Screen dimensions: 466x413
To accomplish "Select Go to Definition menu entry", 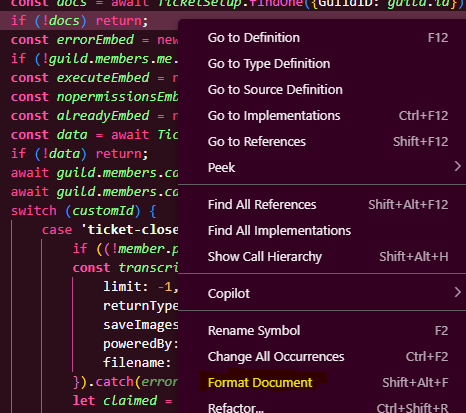I will (x=322, y=38).
